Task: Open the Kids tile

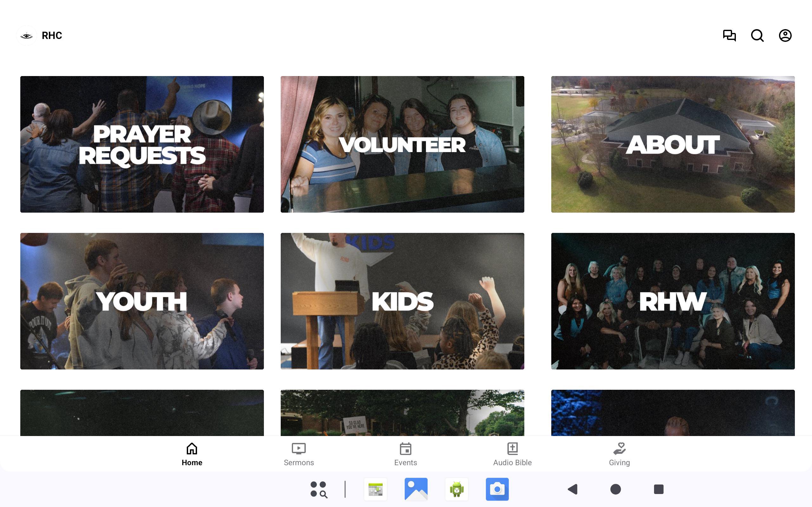Action: (x=402, y=301)
